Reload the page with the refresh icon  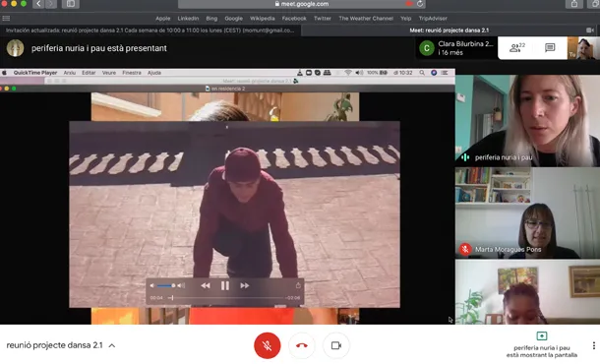tap(420, 4)
